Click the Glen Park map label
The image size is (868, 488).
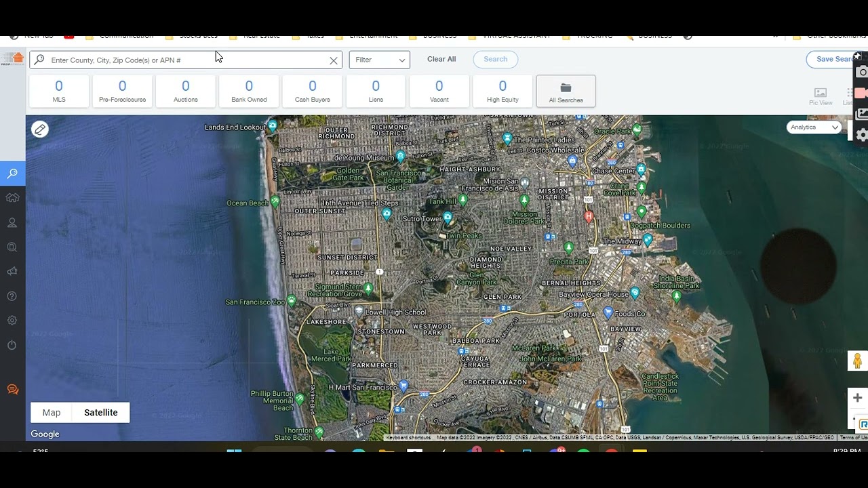click(502, 297)
